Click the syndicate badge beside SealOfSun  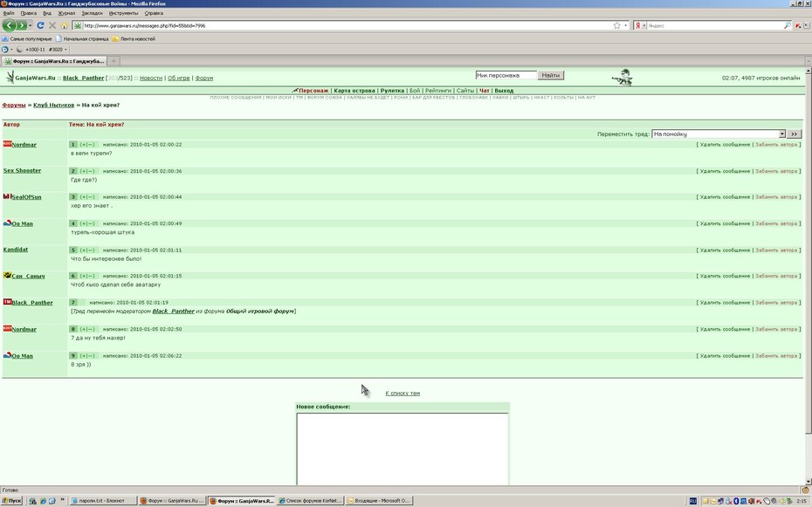coord(7,196)
